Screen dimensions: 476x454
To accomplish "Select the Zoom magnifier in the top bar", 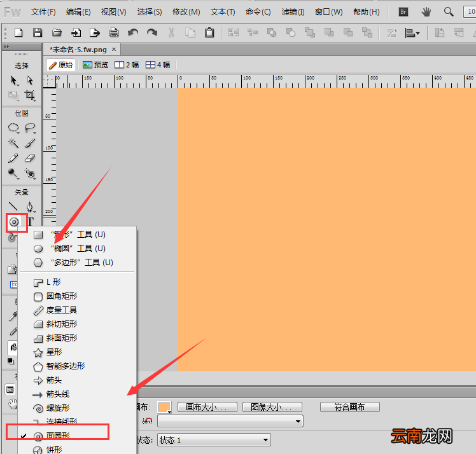I will (x=449, y=12).
